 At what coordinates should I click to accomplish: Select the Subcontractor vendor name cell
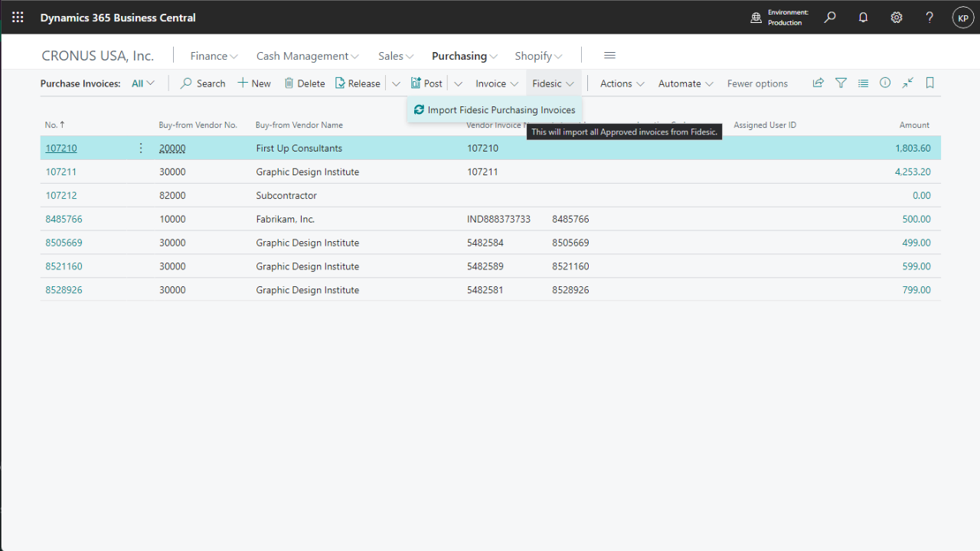[286, 196]
